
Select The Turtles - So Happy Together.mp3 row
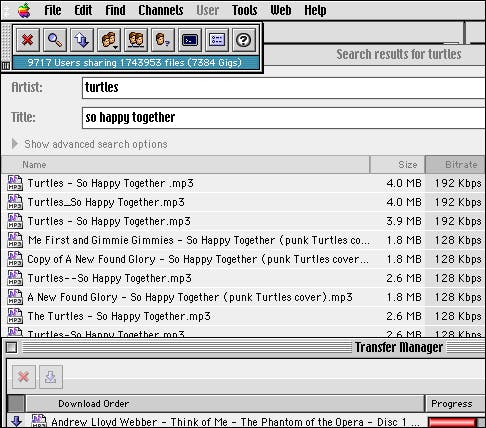[x=243, y=316]
